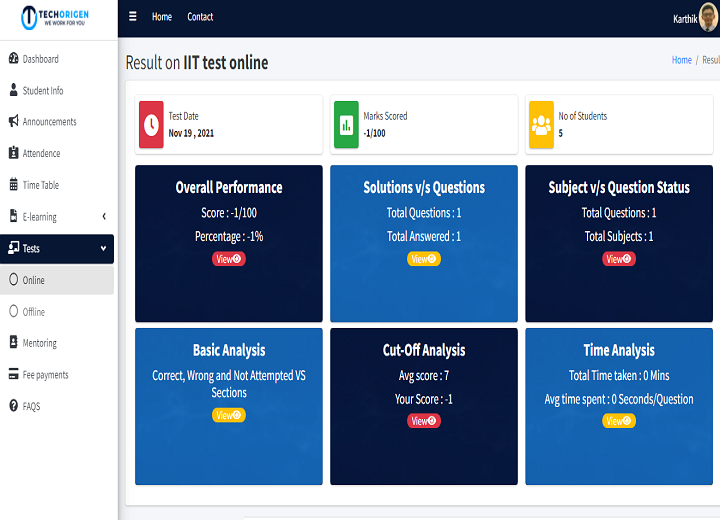Select the Offline tests option
720x520 pixels.
point(34,312)
